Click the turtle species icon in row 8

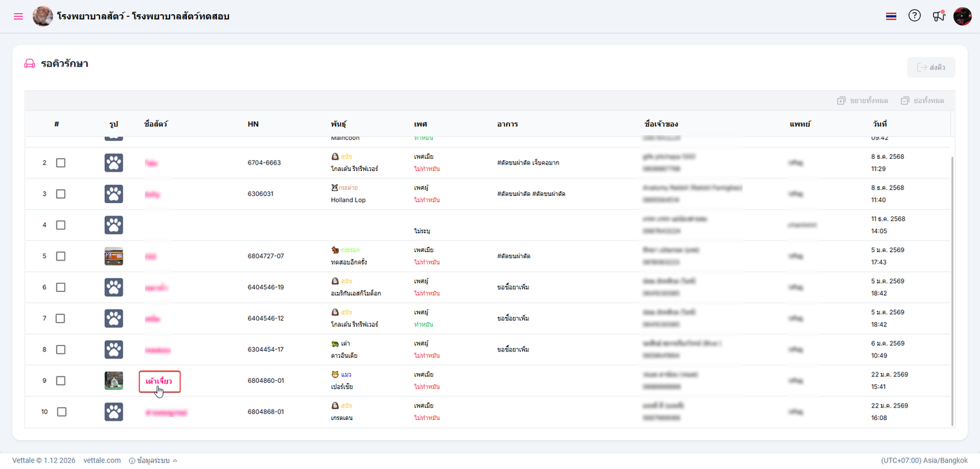click(335, 343)
